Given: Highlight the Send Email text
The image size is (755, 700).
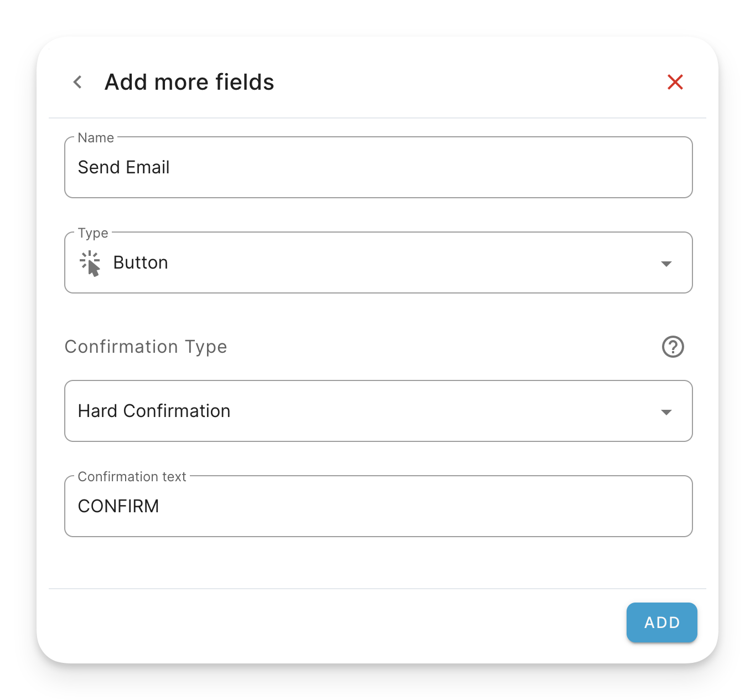Looking at the screenshot, I should pyautogui.click(x=124, y=167).
